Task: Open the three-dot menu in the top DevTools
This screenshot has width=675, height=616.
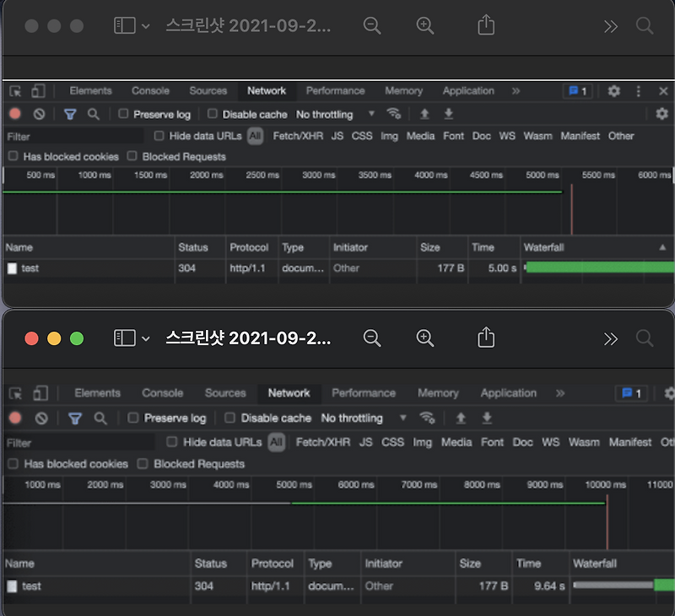Action: (639, 91)
